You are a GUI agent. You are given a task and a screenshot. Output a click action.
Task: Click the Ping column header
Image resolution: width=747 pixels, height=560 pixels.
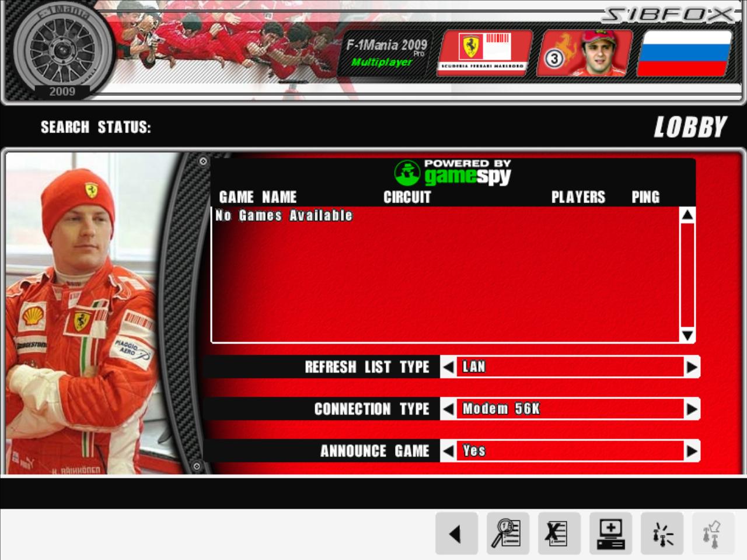[645, 197]
